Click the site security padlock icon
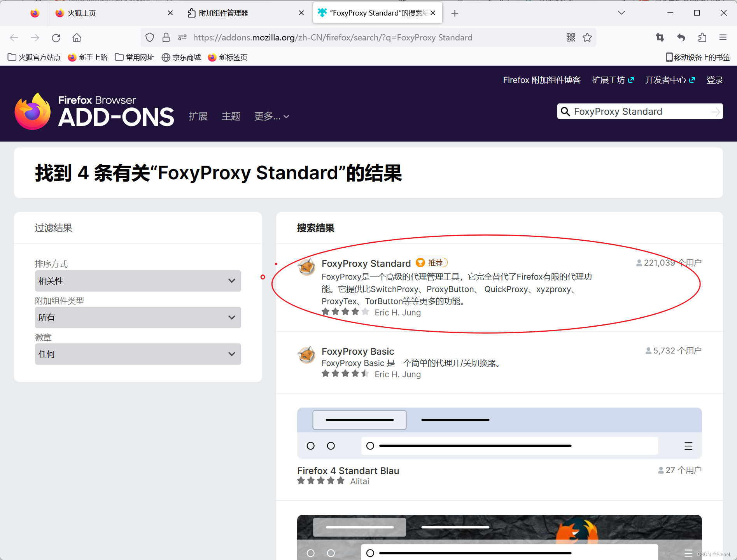Image resolution: width=737 pixels, height=560 pixels. pyautogui.click(x=166, y=37)
